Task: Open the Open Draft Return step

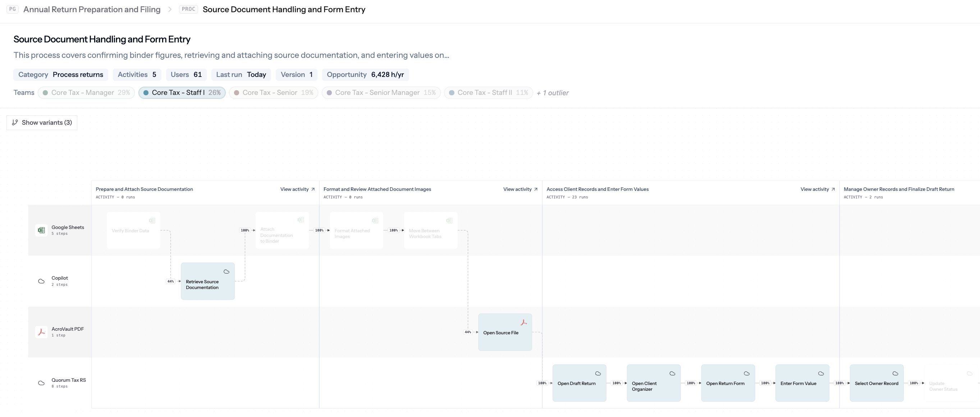Action: [x=580, y=383]
